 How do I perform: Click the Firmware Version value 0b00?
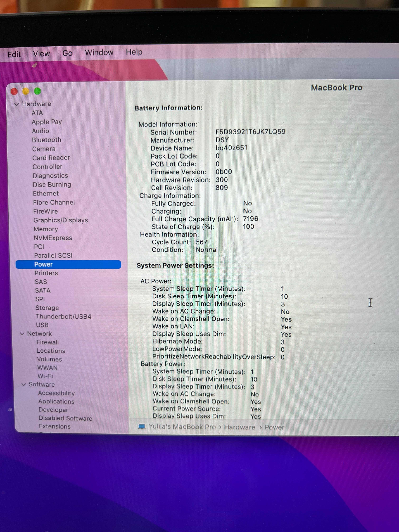(224, 172)
